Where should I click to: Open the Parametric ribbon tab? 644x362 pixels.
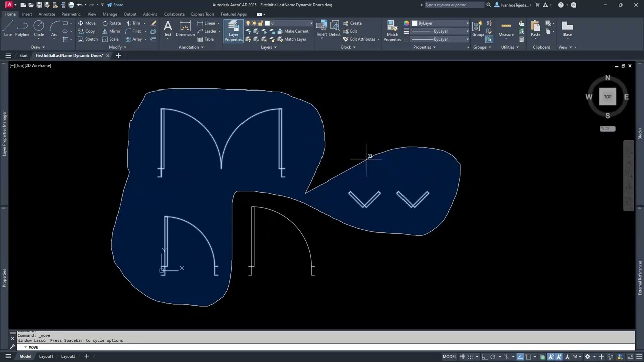click(71, 14)
